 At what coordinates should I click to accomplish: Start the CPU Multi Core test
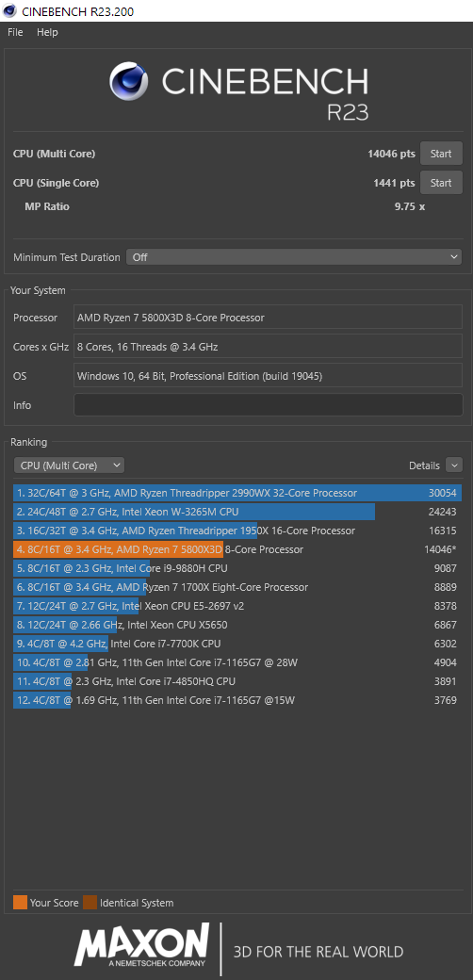coord(441,154)
